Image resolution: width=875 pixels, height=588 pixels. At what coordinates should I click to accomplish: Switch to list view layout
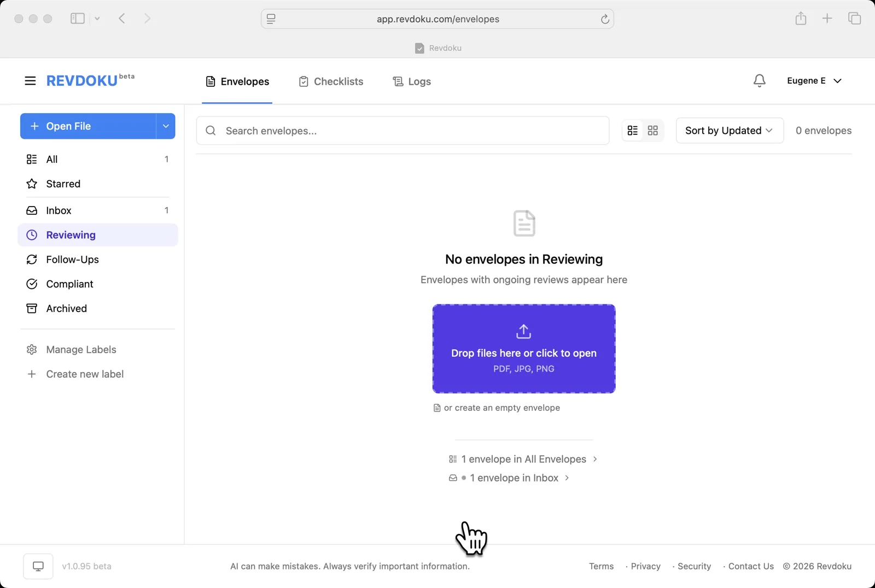tap(633, 130)
